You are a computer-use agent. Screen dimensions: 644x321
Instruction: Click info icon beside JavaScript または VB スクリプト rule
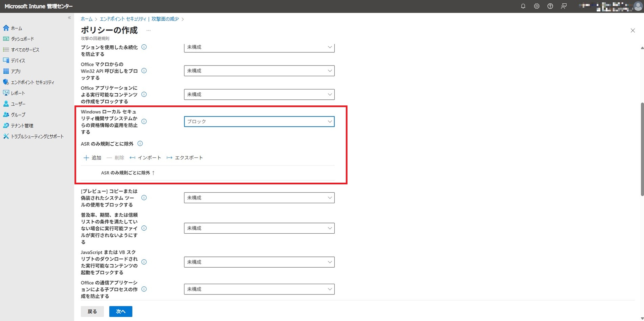point(144,262)
